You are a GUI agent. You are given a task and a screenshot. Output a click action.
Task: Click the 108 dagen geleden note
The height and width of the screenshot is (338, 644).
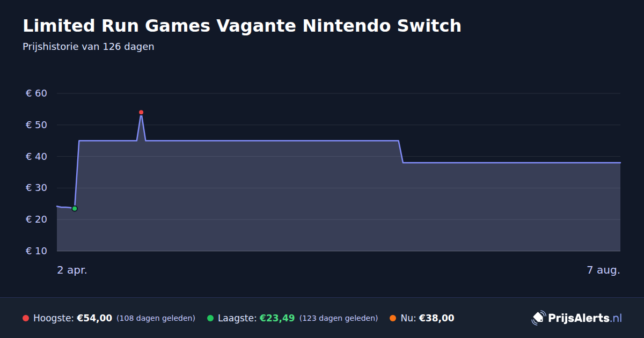pos(156,318)
